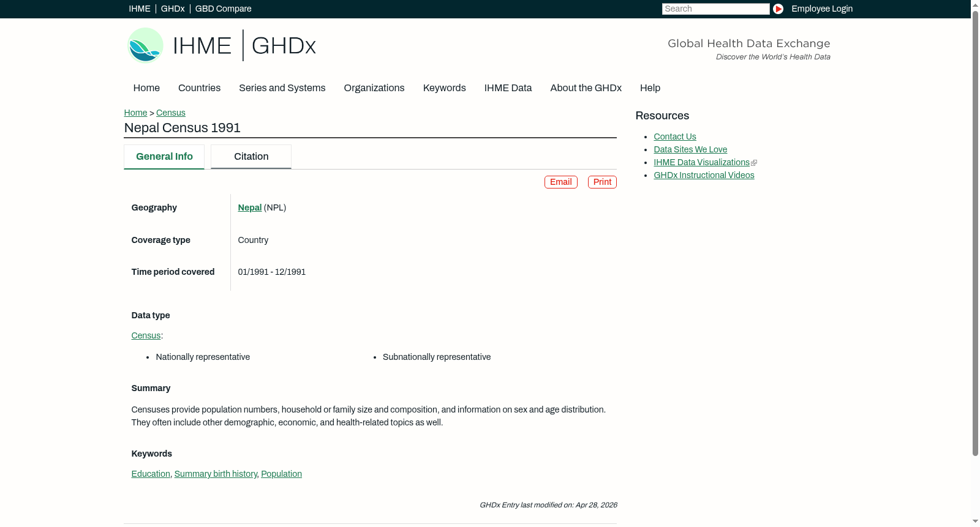Click the 'Global Health Data Exchange' heading

pyautogui.click(x=748, y=43)
